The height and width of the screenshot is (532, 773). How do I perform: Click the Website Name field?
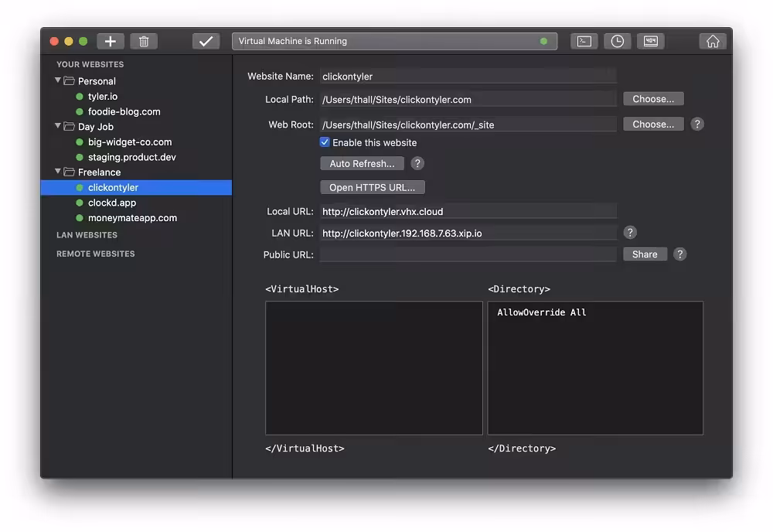click(468, 77)
